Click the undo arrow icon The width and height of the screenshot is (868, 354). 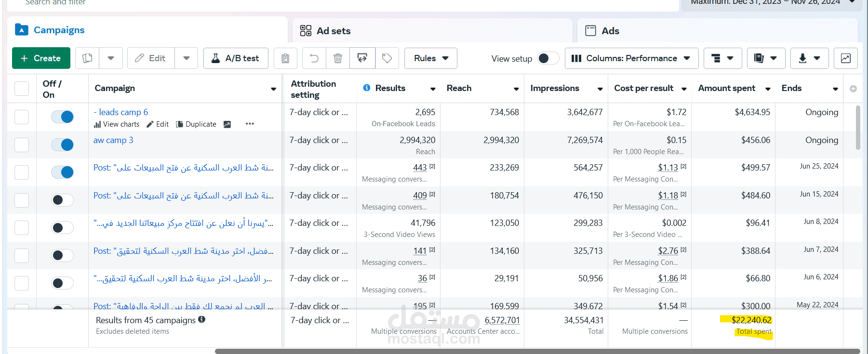click(314, 58)
